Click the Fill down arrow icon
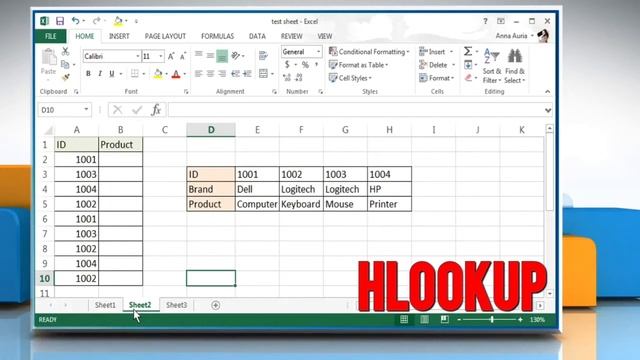Image resolution: width=640 pixels, height=360 pixels. pyautogui.click(x=468, y=64)
